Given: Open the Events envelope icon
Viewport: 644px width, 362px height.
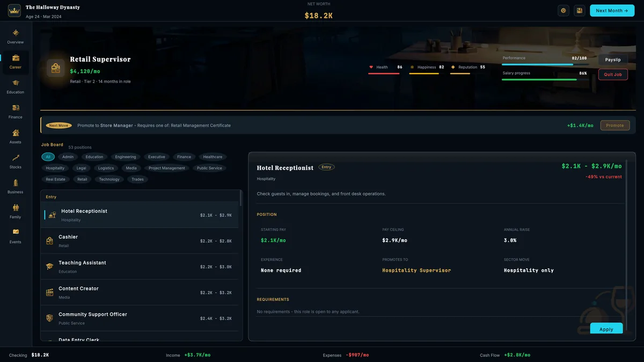Looking at the screenshot, I should tap(16, 232).
